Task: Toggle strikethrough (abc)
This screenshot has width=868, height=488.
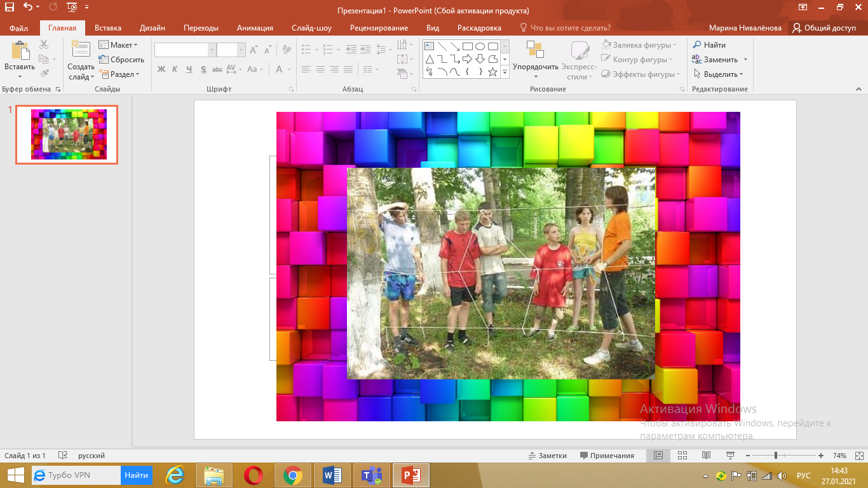Action: click(x=217, y=69)
